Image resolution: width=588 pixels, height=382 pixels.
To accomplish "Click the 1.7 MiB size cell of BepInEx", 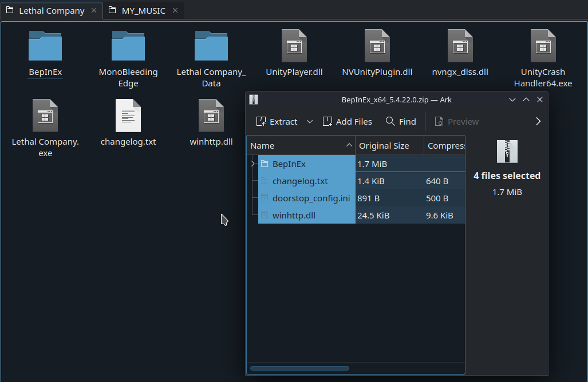I will (x=372, y=164).
